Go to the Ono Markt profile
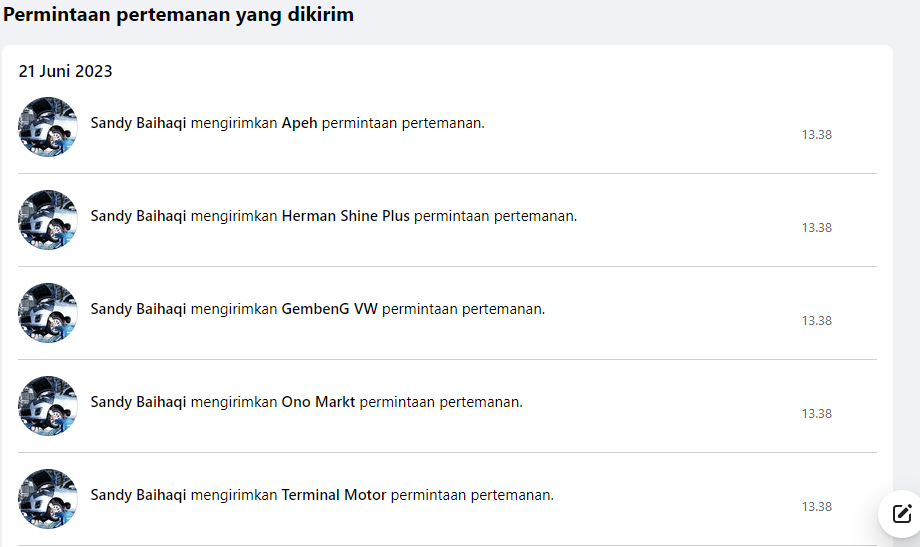Viewport: 920px width, 547px height. [318, 402]
